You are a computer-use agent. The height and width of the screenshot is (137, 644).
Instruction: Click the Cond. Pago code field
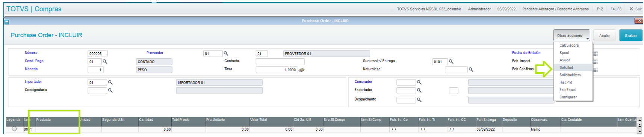point(95,62)
